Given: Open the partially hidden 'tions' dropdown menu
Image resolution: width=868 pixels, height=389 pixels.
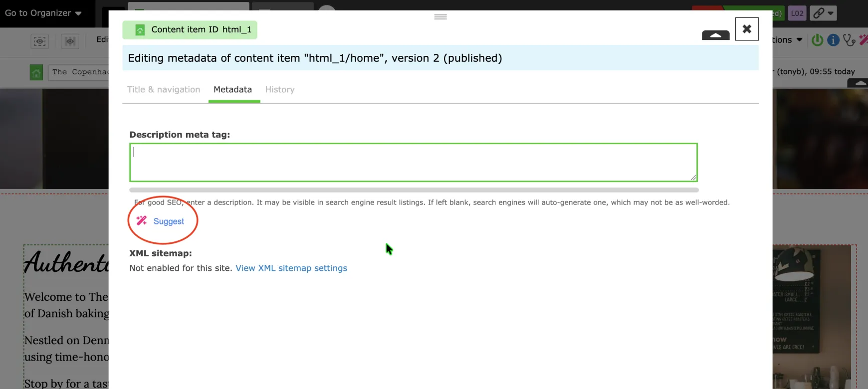Looking at the screenshot, I should click(x=788, y=40).
